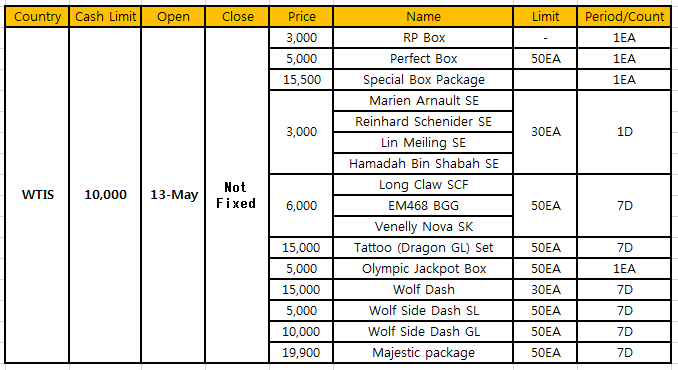Screen dimensions: 678x370
Task: Click the Period/Count column header
Action: click(x=624, y=17)
